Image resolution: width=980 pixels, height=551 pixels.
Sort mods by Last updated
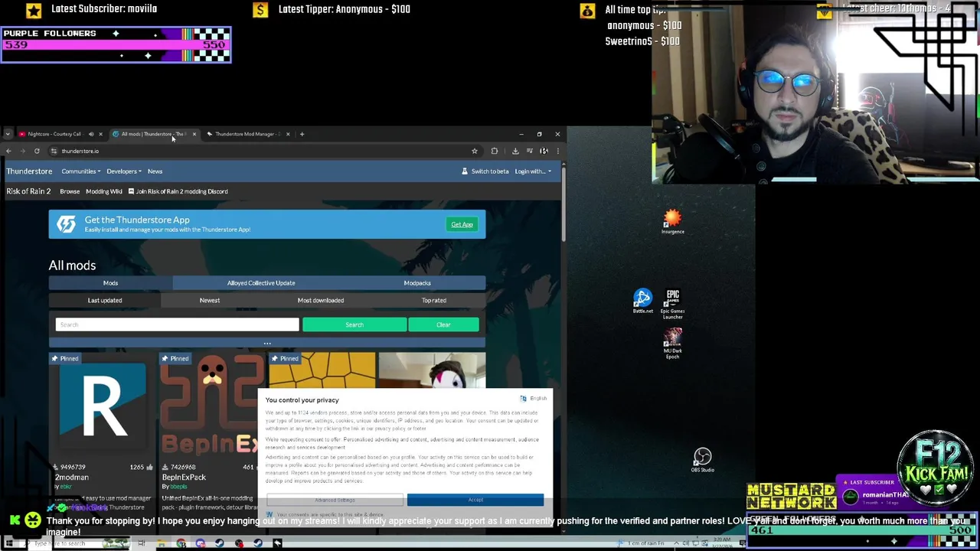click(x=105, y=300)
